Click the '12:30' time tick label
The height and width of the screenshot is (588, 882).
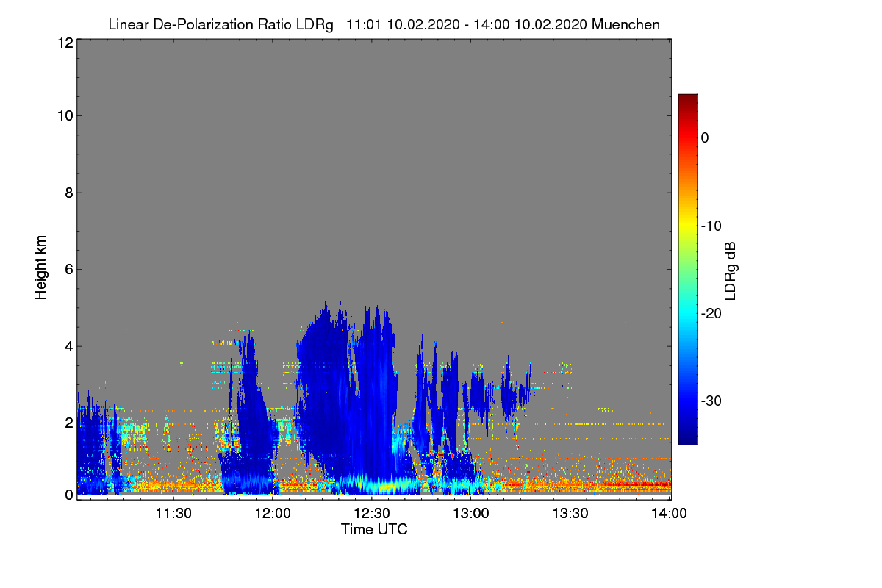372,514
